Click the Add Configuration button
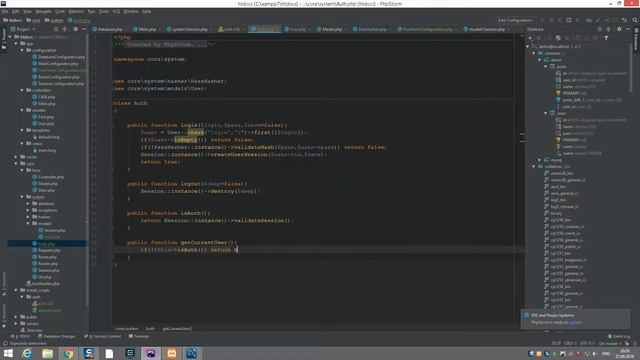640x360 pixels. tap(515, 20)
